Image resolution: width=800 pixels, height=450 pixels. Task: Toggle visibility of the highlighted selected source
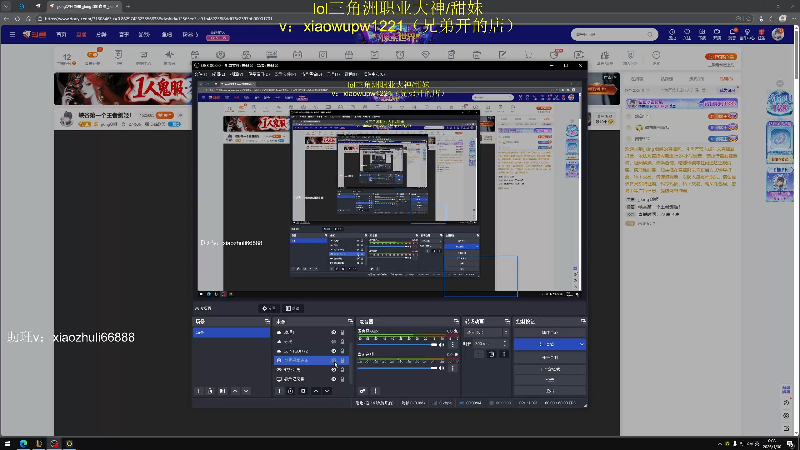334,360
